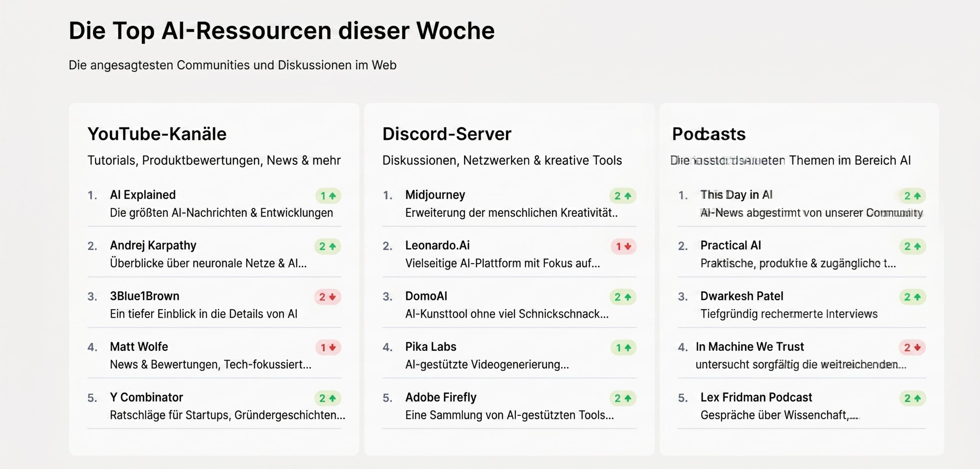The width and height of the screenshot is (980, 469).
Task: Click 'AI-Kunsttool ohne viel Schnickschnack' description
Action: (507, 314)
